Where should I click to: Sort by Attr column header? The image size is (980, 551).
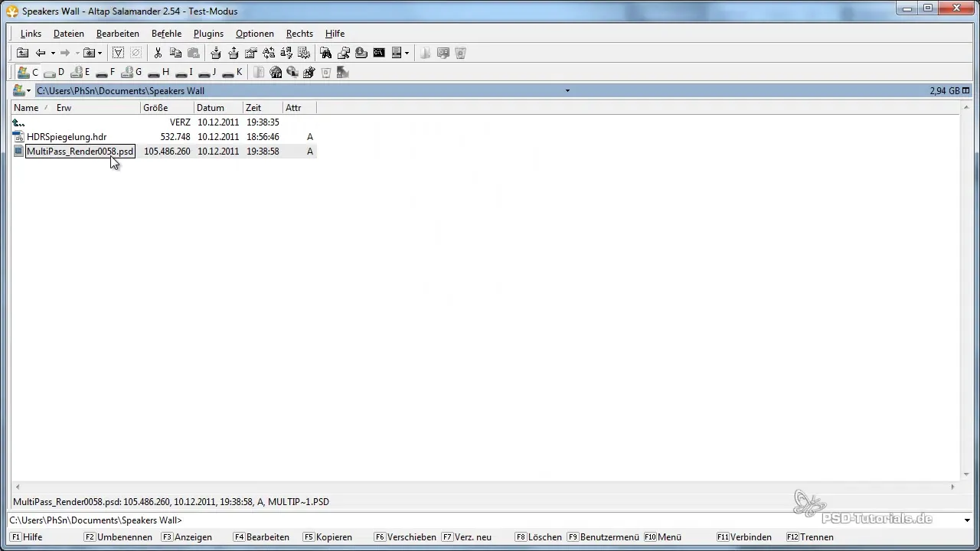tap(299, 108)
